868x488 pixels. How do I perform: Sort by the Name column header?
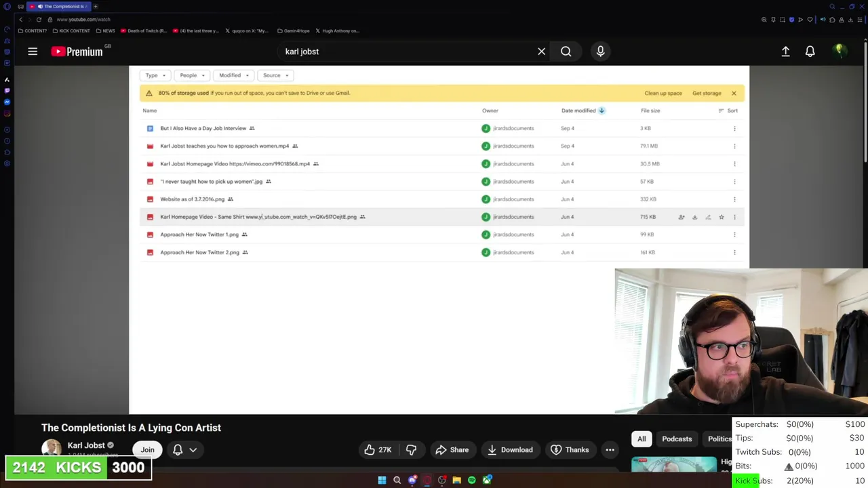click(x=150, y=110)
